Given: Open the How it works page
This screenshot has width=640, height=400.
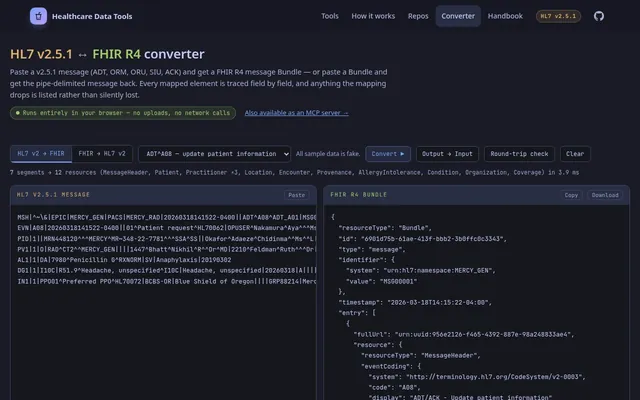Looking at the screenshot, I should pyautogui.click(x=373, y=16).
